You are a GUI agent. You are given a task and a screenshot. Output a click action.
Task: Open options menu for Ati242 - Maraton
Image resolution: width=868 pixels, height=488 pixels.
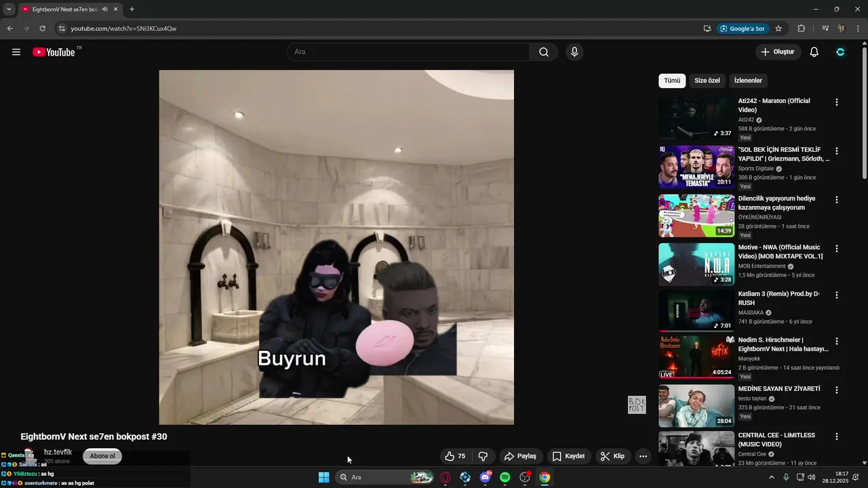pos(836,102)
